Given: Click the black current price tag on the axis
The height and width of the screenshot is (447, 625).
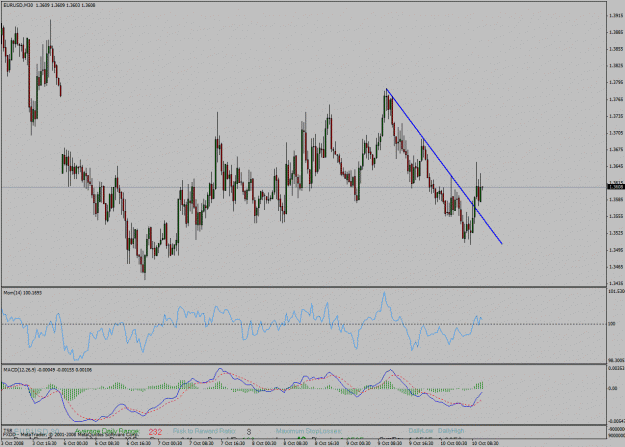Looking at the screenshot, I should pyautogui.click(x=616, y=187).
